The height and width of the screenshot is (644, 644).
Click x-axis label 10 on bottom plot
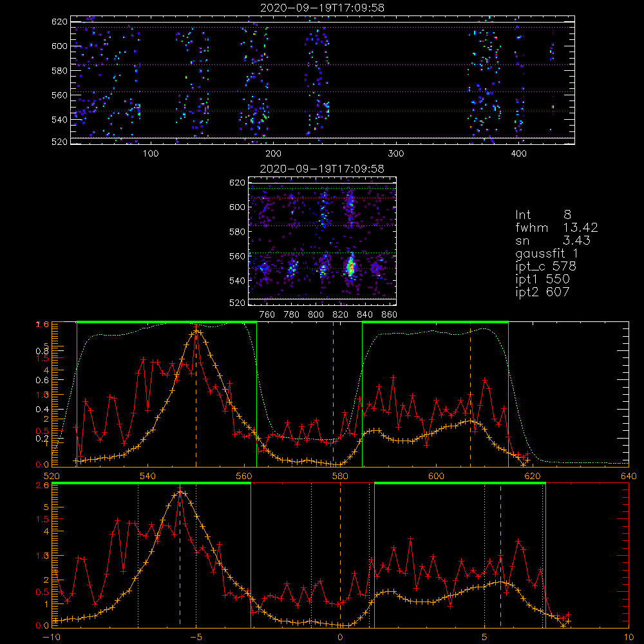coord(629,637)
